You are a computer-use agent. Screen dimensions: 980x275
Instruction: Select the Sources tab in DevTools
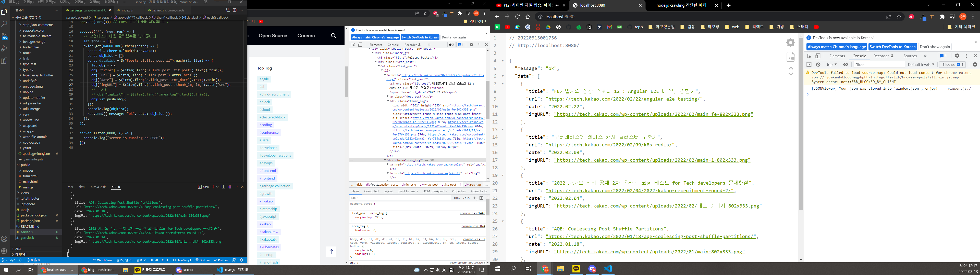[x=910, y=56]
